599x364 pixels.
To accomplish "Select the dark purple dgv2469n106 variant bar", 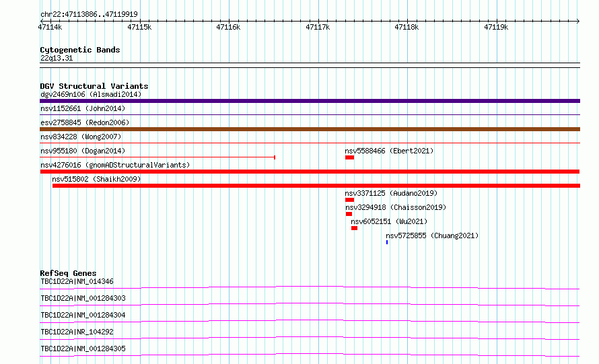I will click(x=310, y=101).
